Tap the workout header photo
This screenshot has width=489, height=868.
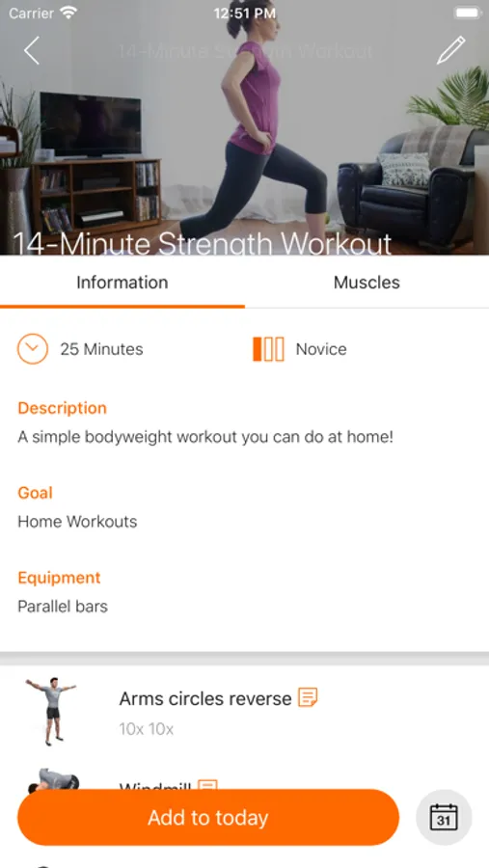pyautogui.click(x=244, y=127)
